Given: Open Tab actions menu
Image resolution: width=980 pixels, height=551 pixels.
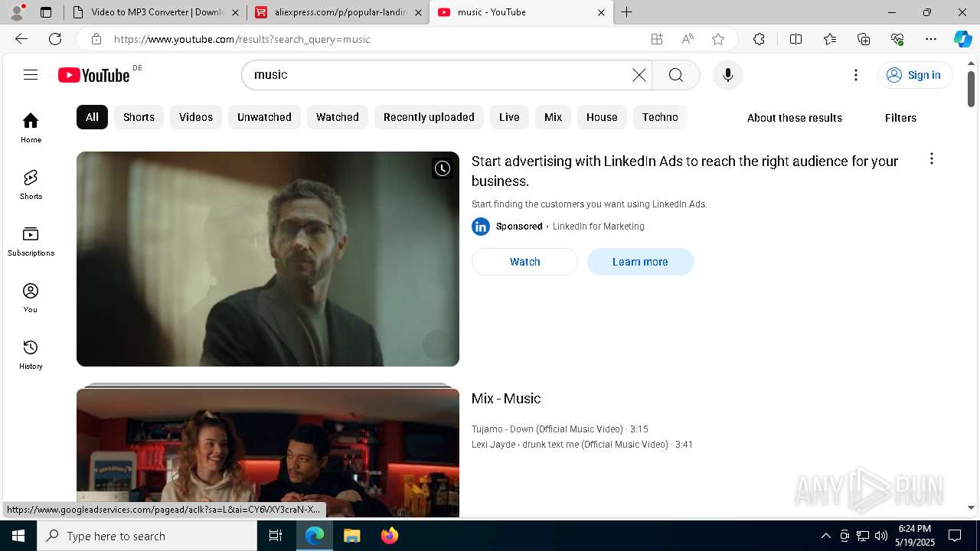Looking at the screenshot, I should tap(46, 12).
